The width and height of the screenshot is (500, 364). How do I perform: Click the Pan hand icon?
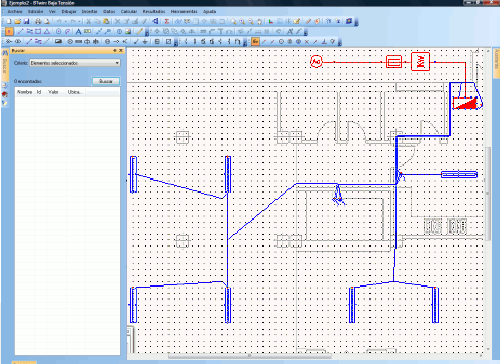click(x=259, y=21)
